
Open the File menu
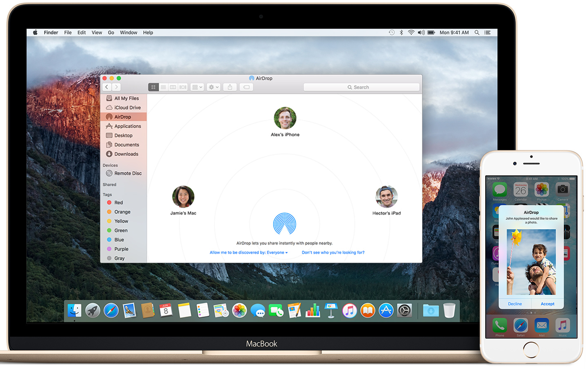[68, 32]
